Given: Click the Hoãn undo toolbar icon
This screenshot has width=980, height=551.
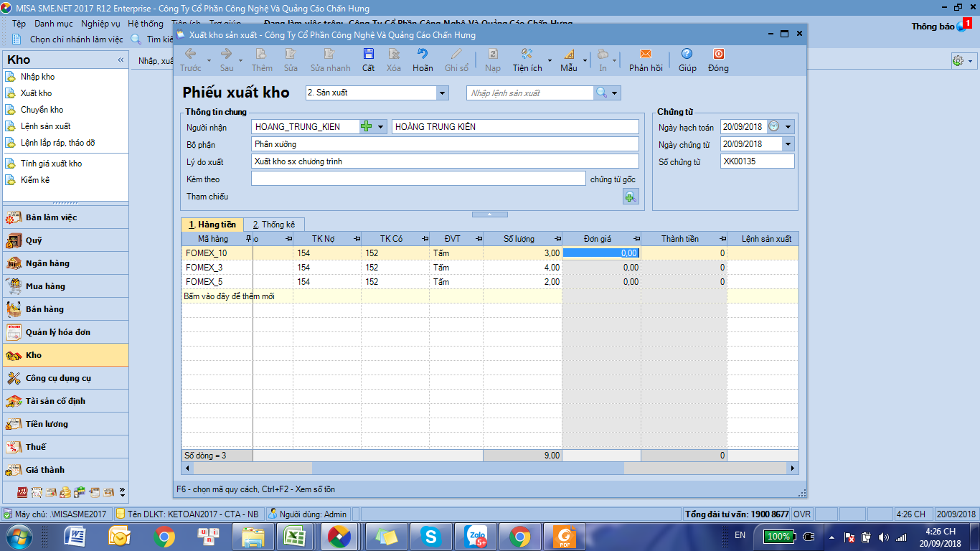Looking at the screenshot, I should click(423, 54).
